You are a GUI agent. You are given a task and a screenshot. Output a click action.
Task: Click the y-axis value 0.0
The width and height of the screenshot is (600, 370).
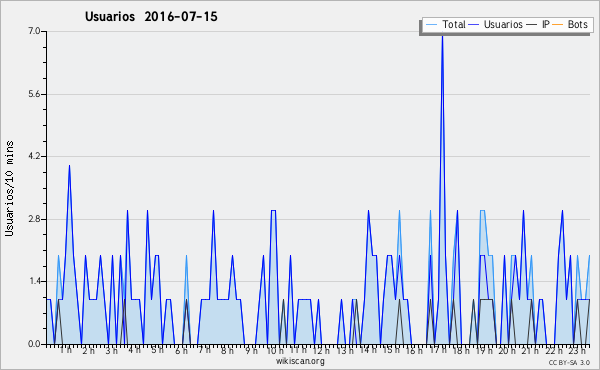coord(34,344)
